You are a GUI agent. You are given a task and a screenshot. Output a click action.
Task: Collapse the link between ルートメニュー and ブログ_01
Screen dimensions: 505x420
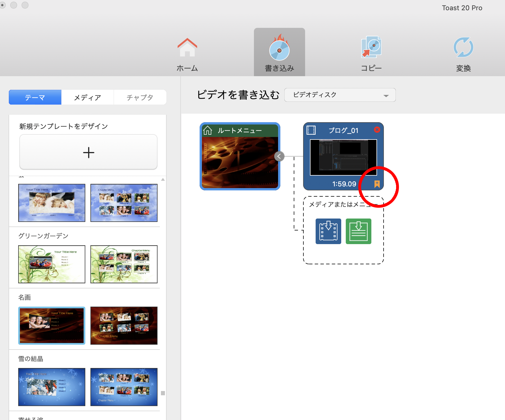click(x=279, y=156)
